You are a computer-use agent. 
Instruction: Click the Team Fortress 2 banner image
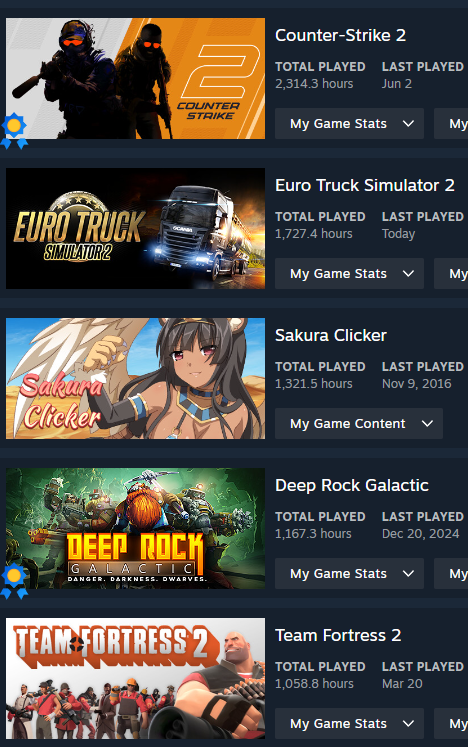tap(135, 679)
